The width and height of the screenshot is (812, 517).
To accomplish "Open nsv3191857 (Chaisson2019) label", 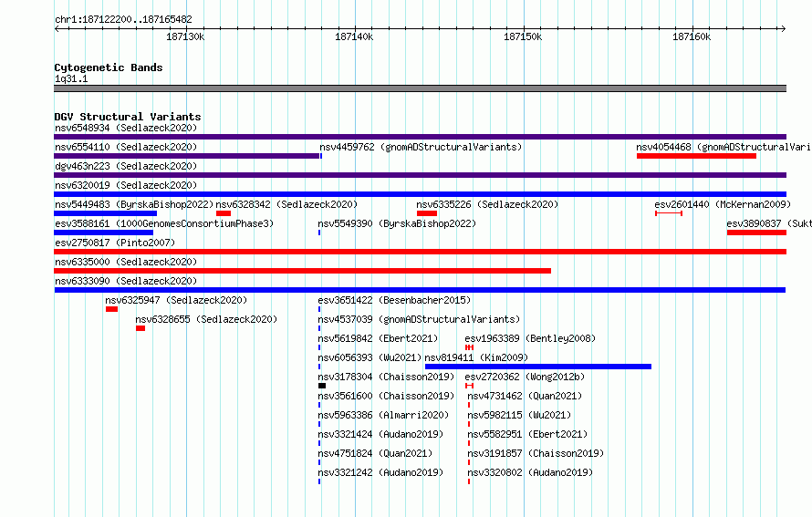I will [536, 453].
